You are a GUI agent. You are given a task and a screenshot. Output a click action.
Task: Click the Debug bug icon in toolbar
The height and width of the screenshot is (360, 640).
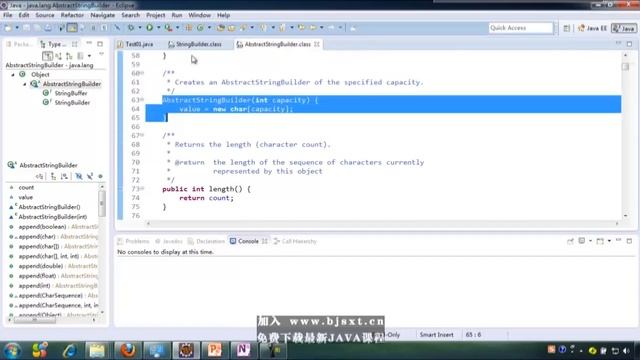(x=131, y=28)
